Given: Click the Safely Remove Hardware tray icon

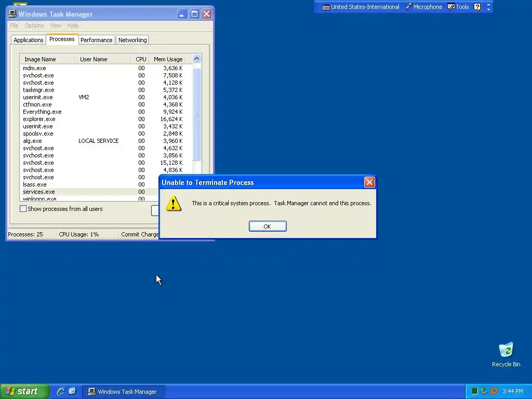Looking at the screenshot, I should click(484, 391).
